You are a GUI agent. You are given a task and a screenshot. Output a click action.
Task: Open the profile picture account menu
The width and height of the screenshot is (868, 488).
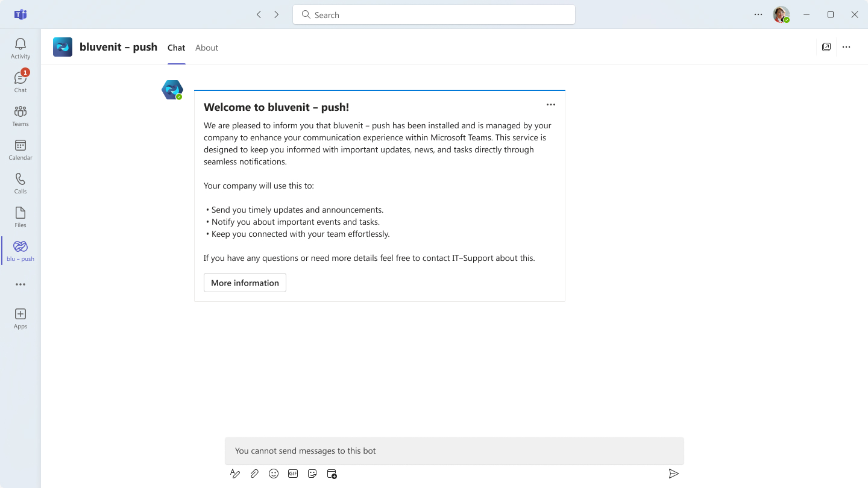781,14
